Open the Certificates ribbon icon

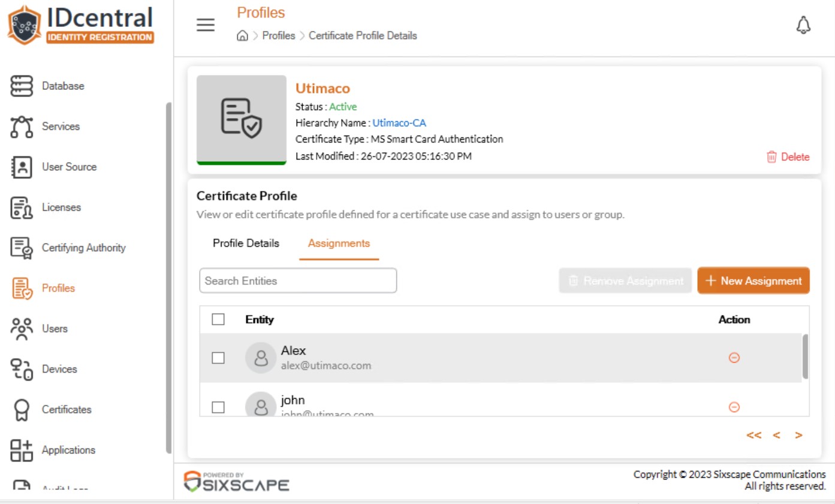22,410
